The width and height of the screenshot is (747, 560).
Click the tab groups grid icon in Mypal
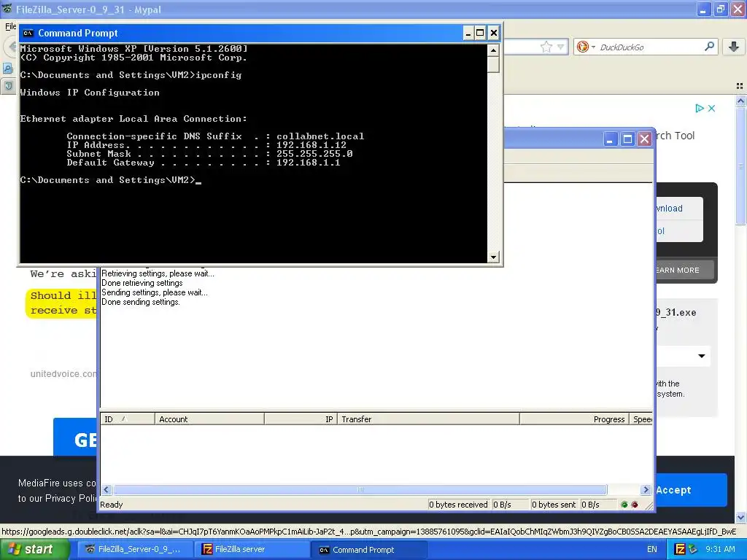(x=740, y=86)
